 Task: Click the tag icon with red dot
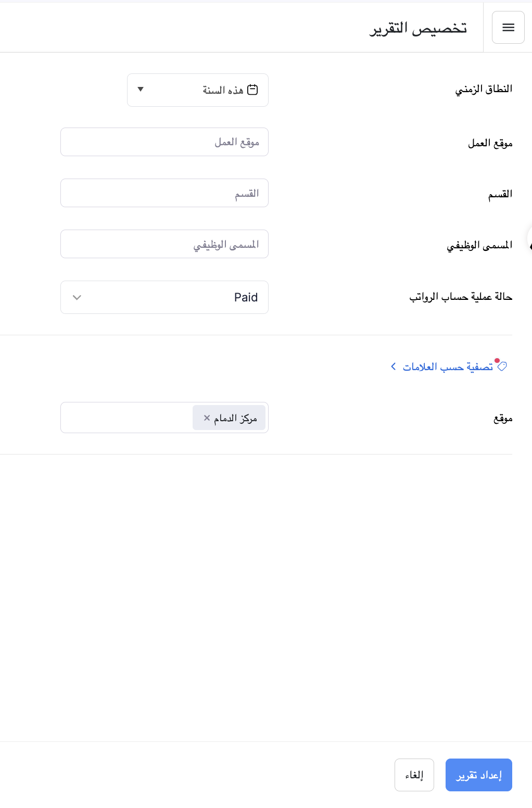[502, 366]
